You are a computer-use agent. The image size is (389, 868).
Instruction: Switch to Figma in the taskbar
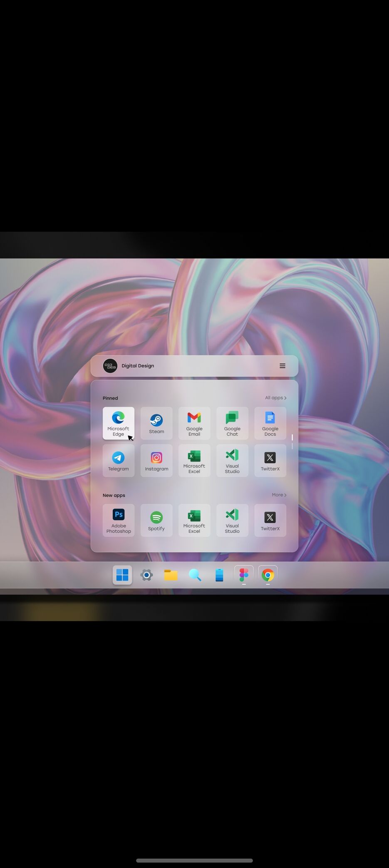pyautogui.click(x=244, y=575)
